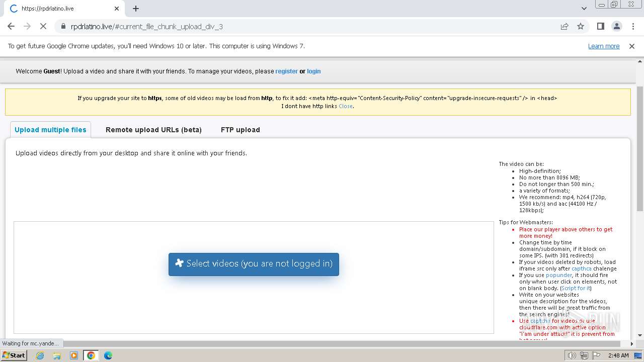The width and height of the screenshot is (644, 362).
Task: Click the taskbar clock 2:48 AM
Action: coord(618,355)
